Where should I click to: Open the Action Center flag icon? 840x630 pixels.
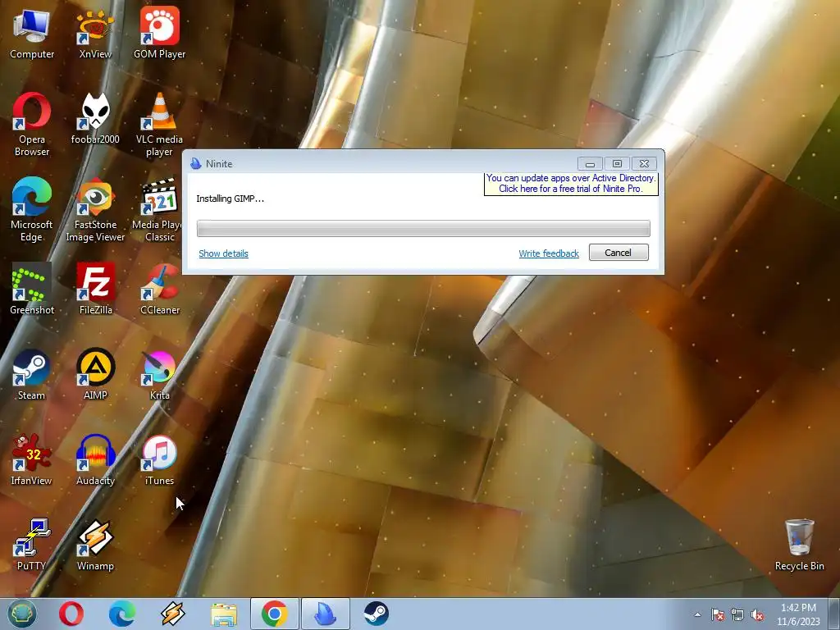(x=717, y=614)
